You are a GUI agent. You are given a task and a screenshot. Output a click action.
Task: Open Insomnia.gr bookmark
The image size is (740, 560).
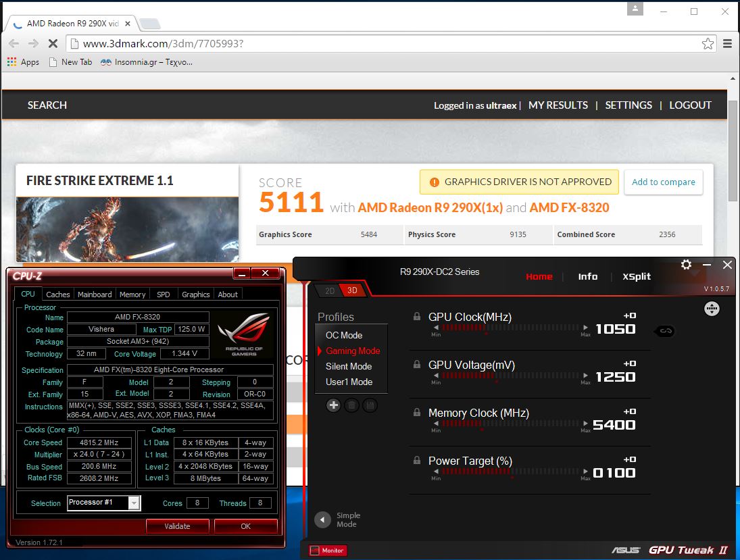coord(146,61)
